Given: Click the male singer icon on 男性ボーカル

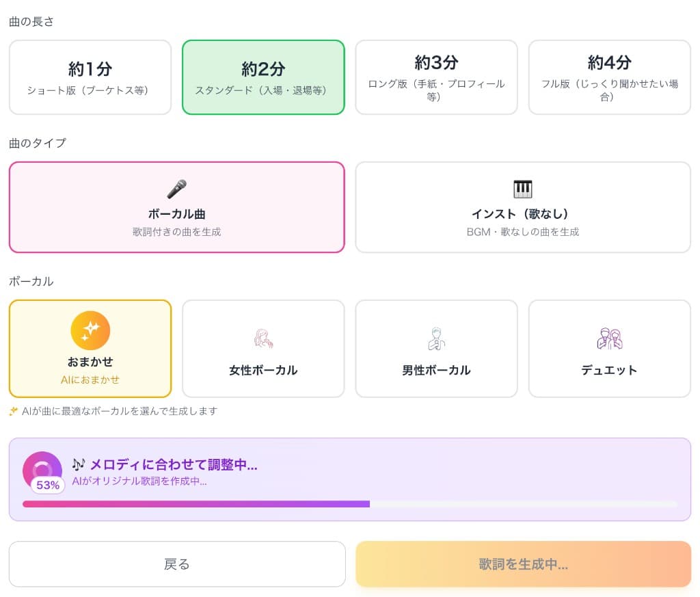Looking at the screenshot, I should [436, 338].
